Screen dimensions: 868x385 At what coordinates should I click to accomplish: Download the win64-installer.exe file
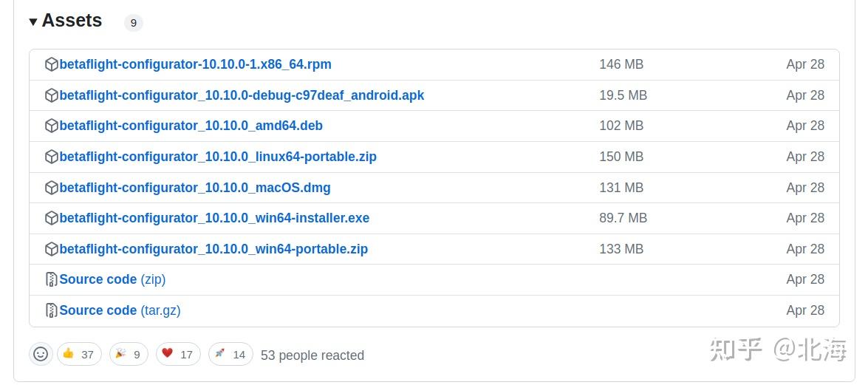pyautogui.click(x=214, y=218)
